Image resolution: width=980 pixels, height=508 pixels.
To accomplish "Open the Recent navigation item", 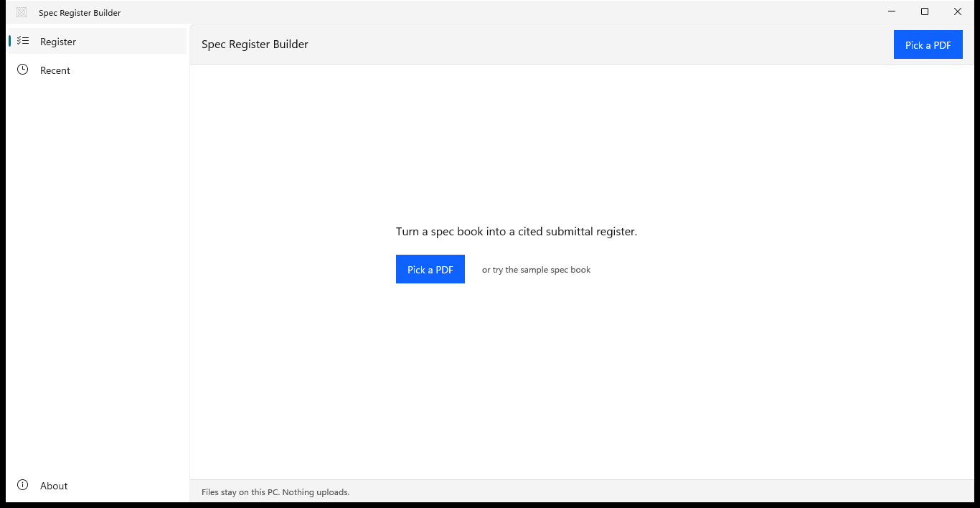I will 98,70.
